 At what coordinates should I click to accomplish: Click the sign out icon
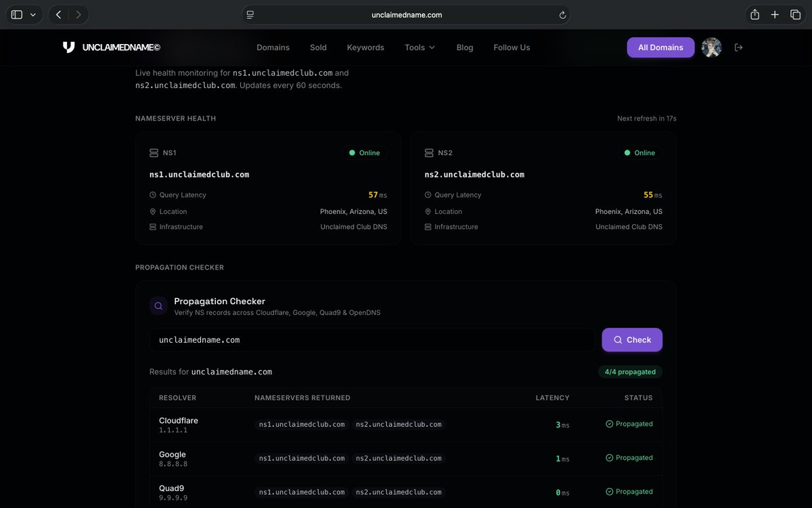tap(738, 47)
